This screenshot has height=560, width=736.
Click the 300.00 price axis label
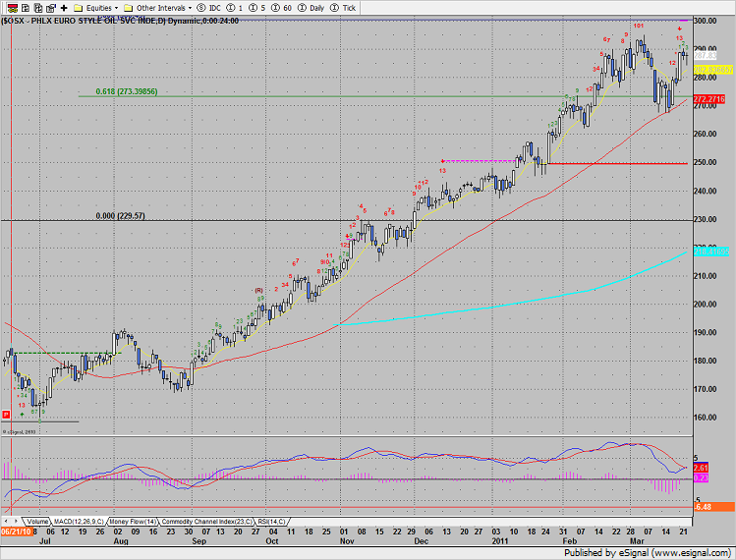[x=705, y=21]
